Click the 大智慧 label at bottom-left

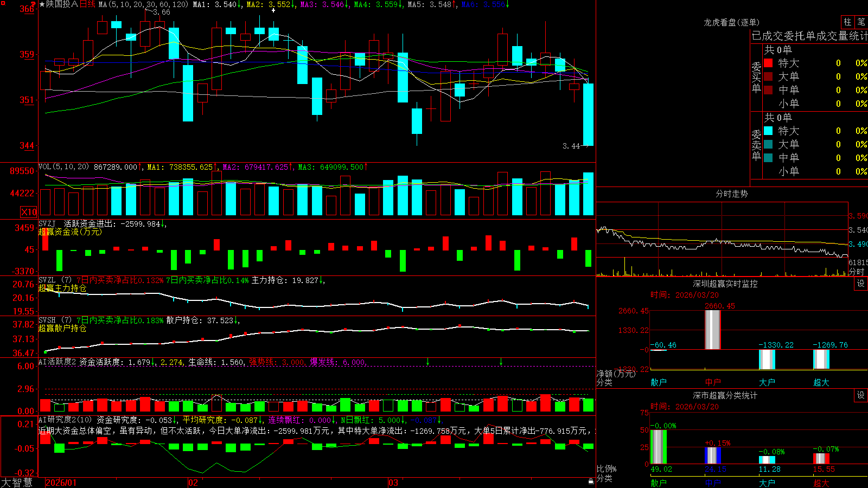(x=17, y=483)
